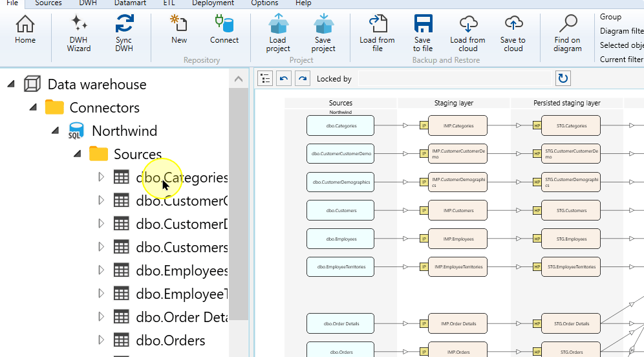Open the Help ribbon tab

pyautogui.click(x=303, y=3)
